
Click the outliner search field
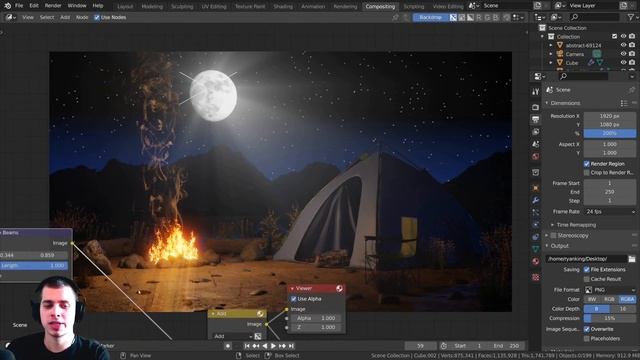(x=595, y=17)
